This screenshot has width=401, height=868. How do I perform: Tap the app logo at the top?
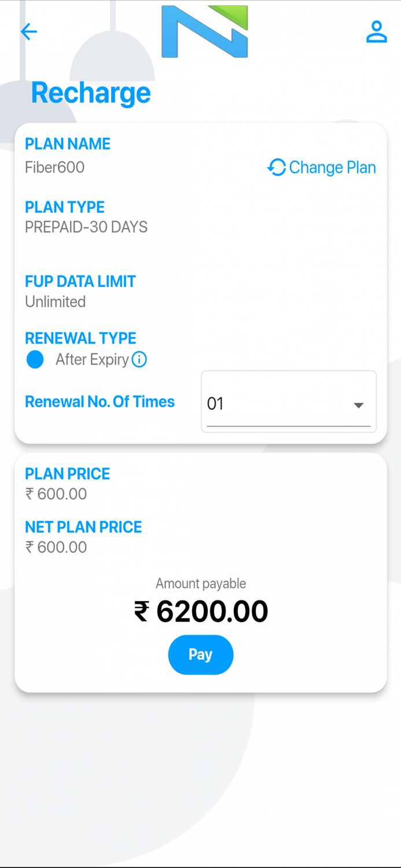point(205,32)
